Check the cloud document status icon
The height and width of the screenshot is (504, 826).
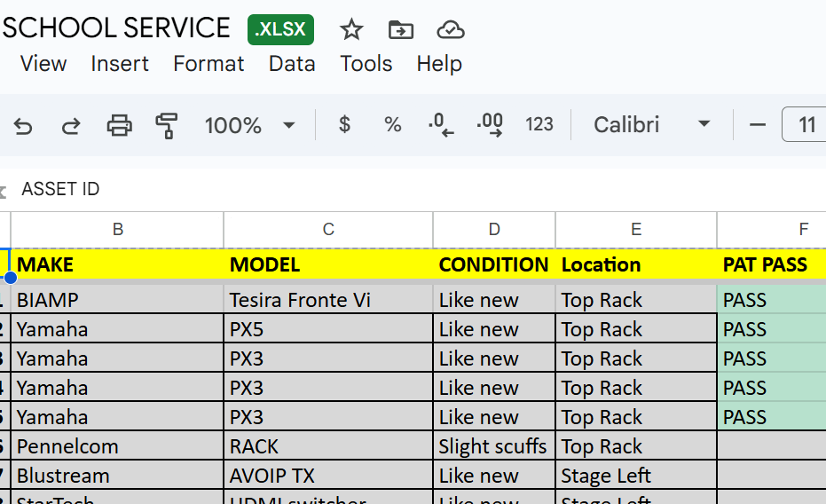click(451, 29)
